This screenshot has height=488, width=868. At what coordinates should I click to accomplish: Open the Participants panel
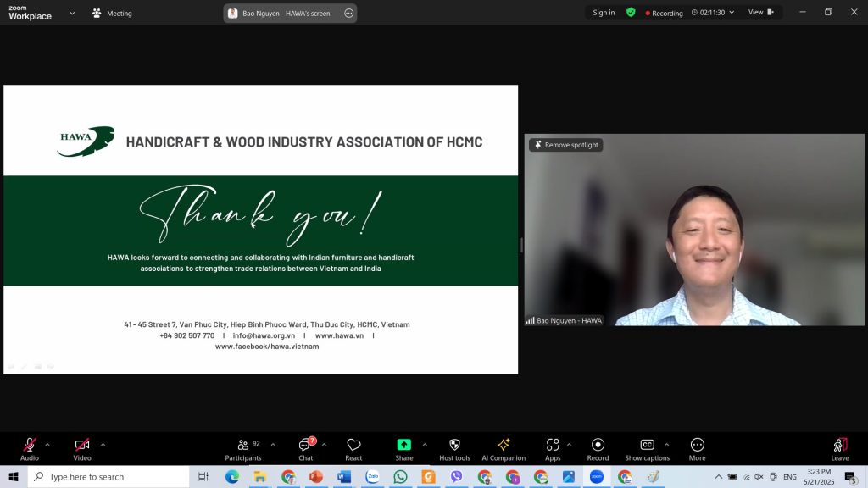243,449
